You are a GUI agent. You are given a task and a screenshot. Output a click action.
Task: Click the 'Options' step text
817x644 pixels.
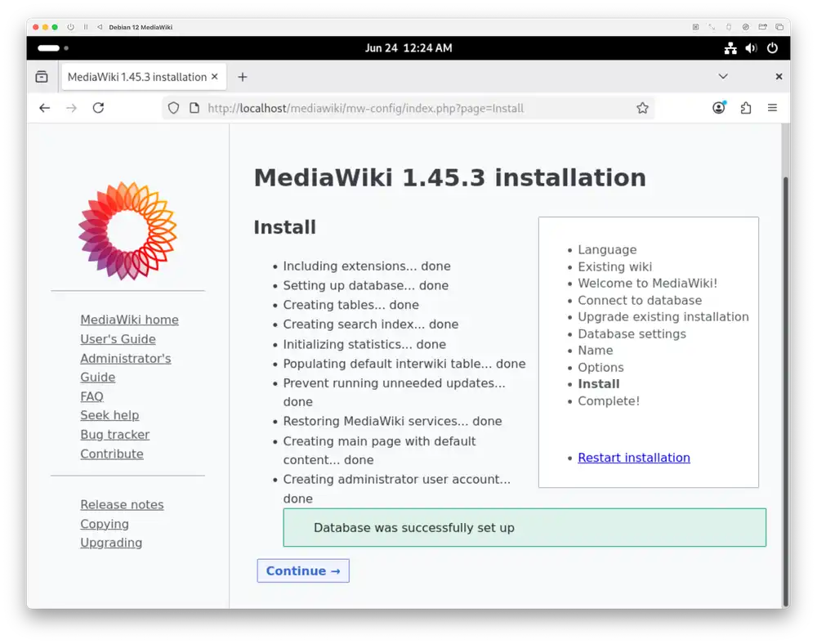pos(600,367)
